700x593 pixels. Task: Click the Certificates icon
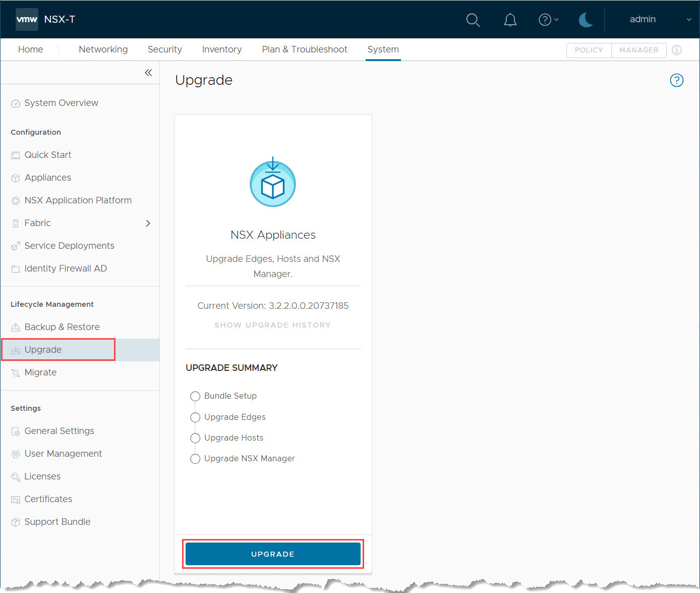16,500
